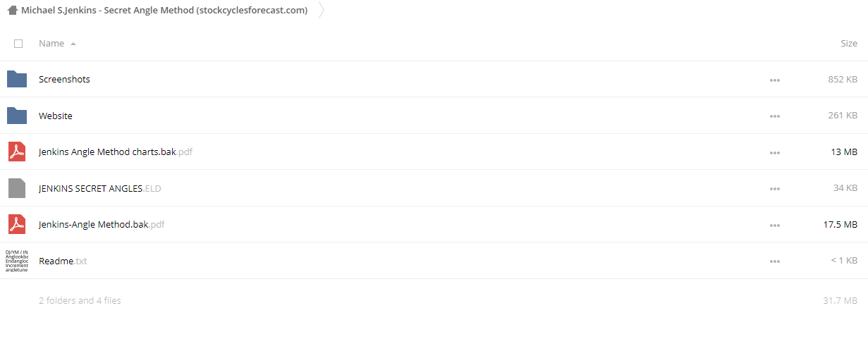The height and width of the screenshot is (339, 868).
Task: Show actions menu for Jenkins Angle Method charts
Action: click(775, 152)
